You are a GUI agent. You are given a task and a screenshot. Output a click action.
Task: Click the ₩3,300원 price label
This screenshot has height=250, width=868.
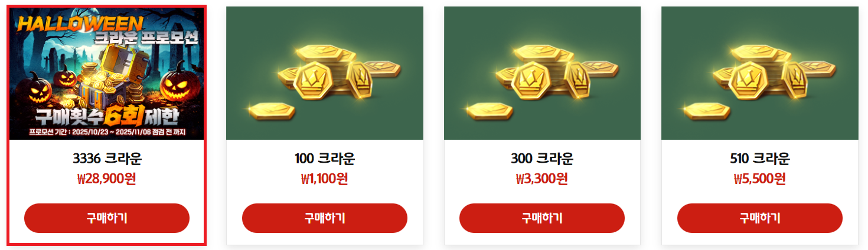click(542, 178)
